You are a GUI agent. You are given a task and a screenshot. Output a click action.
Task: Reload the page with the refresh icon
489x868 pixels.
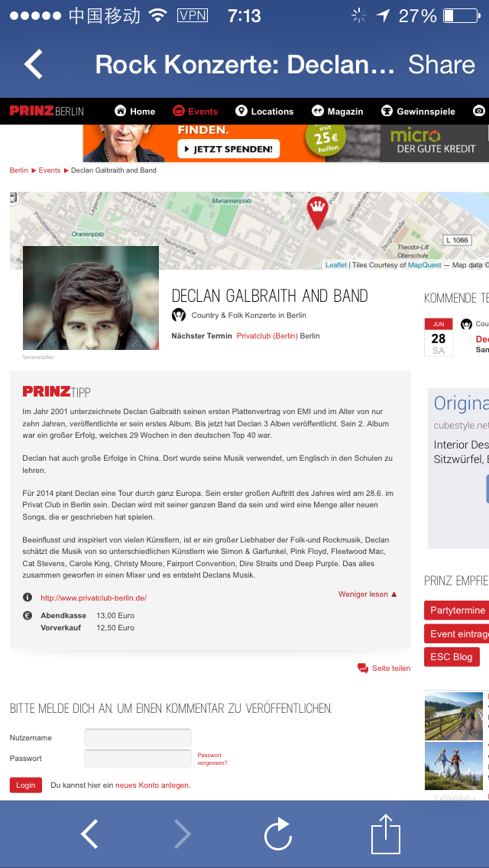[x=278, y=834]
